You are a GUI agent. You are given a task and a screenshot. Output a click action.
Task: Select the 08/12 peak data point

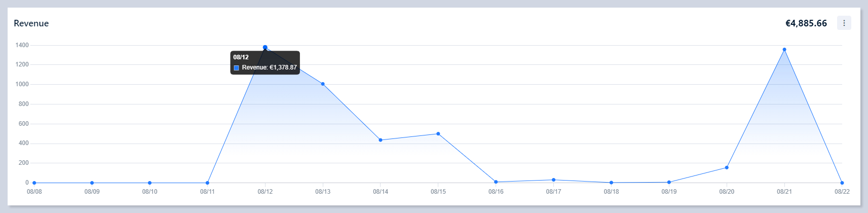pos(265,47)
